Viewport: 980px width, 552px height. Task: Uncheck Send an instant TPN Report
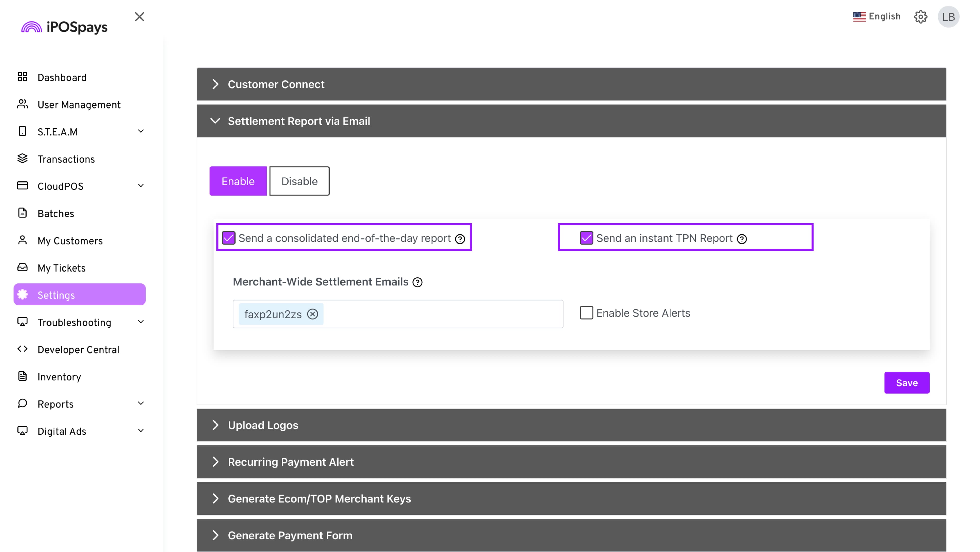586,238
